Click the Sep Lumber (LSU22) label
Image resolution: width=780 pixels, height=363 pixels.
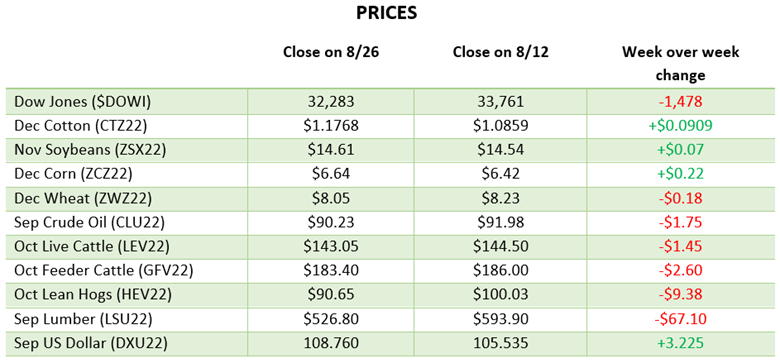pos(82,319)
